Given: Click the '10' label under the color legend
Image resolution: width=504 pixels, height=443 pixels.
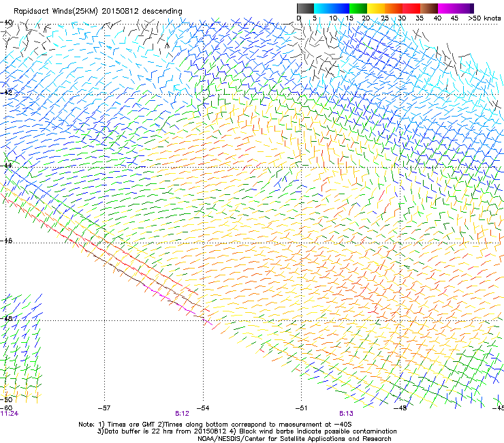Looking at the screenshot, I should pos(333,18).
